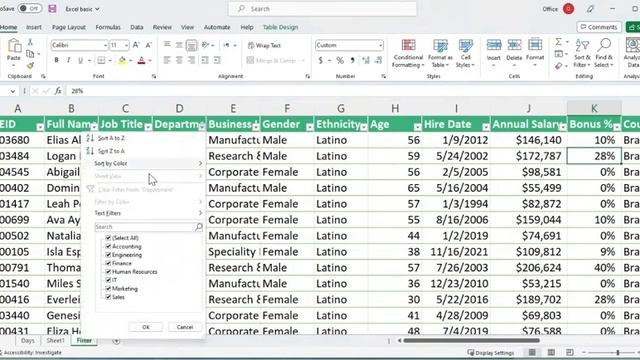Screen dimensions: 640x360
Task: Click Cancel in filter menu
Action: pos(184,327)
